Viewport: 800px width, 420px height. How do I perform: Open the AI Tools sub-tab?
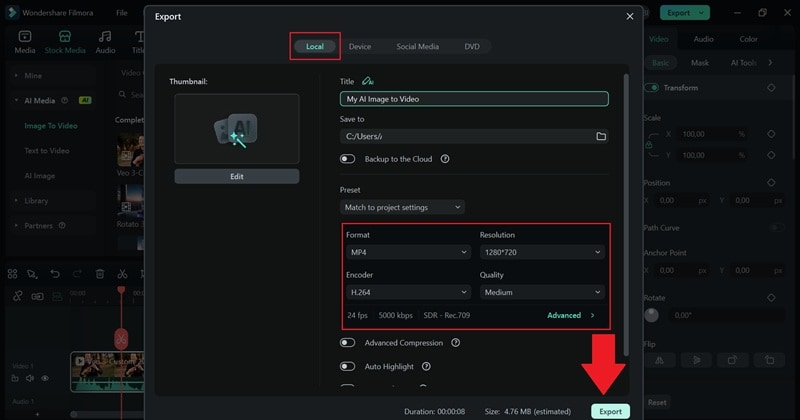tap(743, 63)
